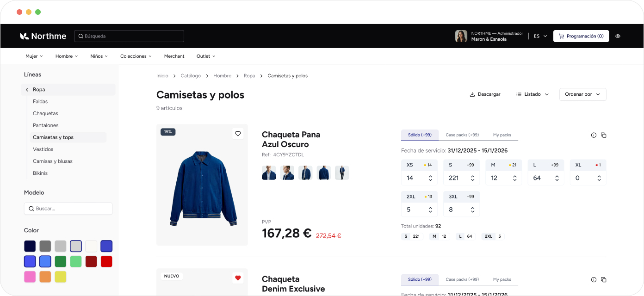Adjust the S size quantity stepper
The height and width of the screenshot is (296, 644).
coord(472,178)
